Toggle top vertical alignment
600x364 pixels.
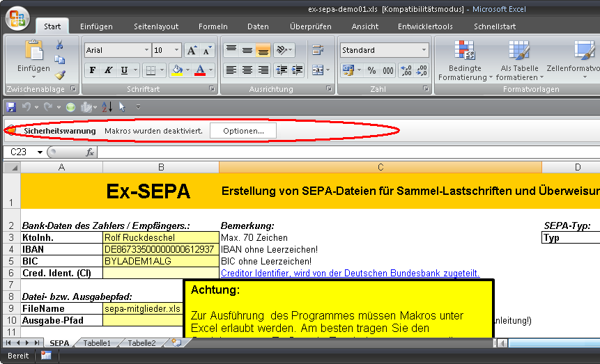pyautogui.click(x=231, y=50)
